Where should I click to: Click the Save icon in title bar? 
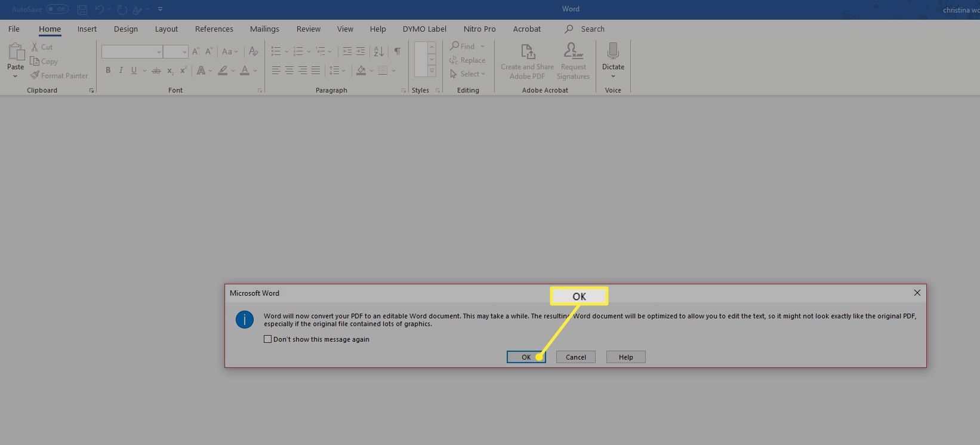82,10
